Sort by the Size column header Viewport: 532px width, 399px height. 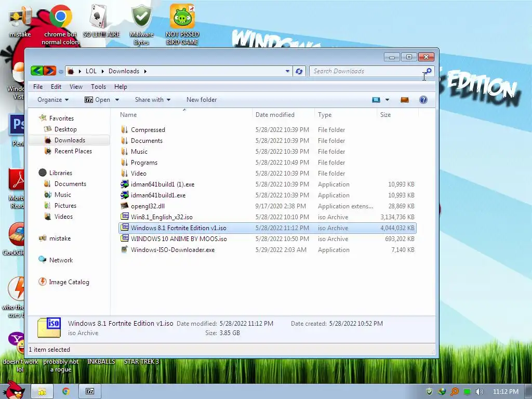click(397, 115)
